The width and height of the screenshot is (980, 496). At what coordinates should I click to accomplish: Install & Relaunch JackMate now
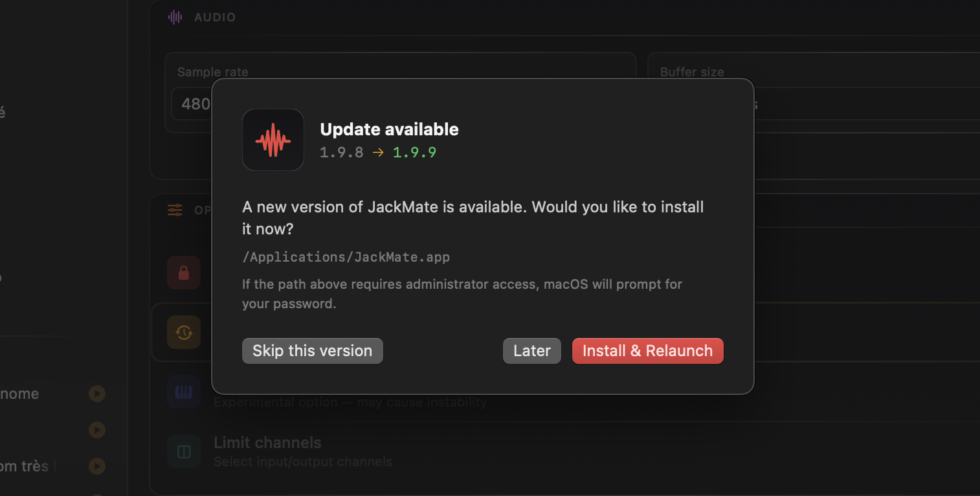pyautogui.click(x=648, y=351)
